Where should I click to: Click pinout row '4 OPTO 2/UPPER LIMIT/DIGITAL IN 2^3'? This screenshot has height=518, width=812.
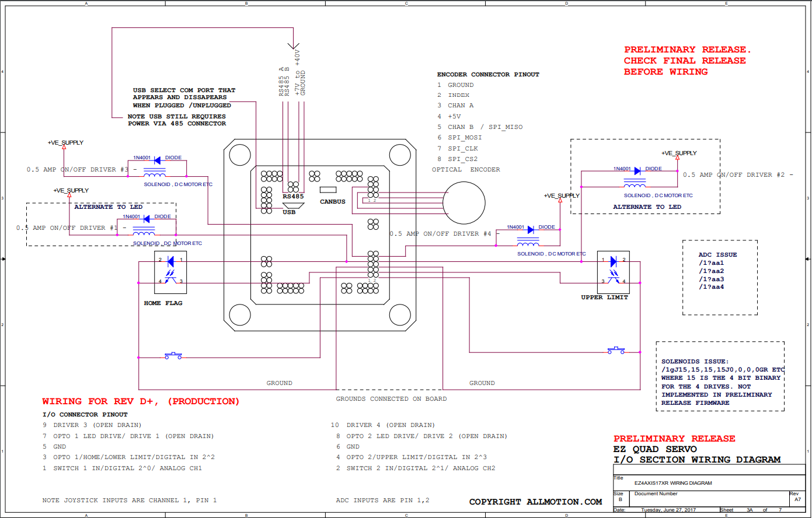[x=411, y=457]
